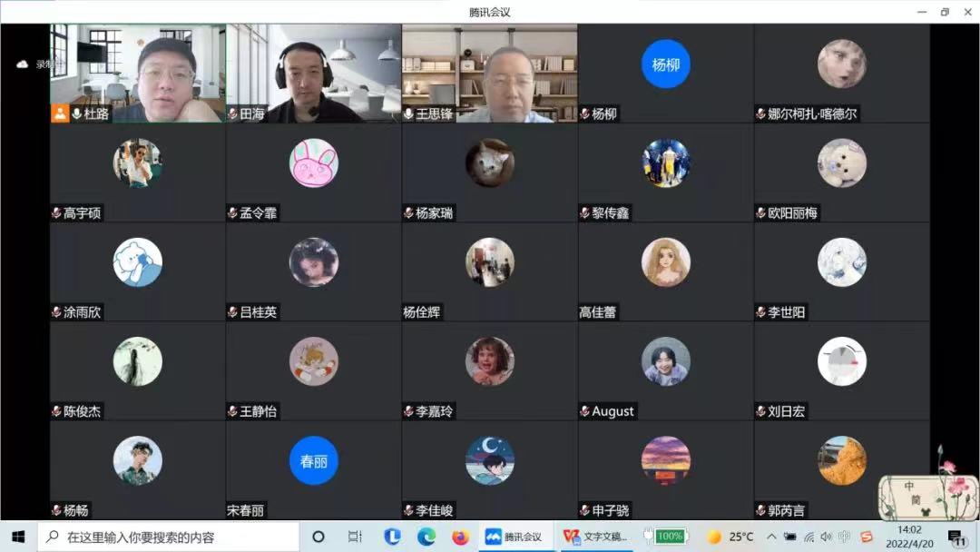Expand the hidden system tray icons
Image resolution: width=980 pixels, height=552 pixels.
(x=772, y=537)
